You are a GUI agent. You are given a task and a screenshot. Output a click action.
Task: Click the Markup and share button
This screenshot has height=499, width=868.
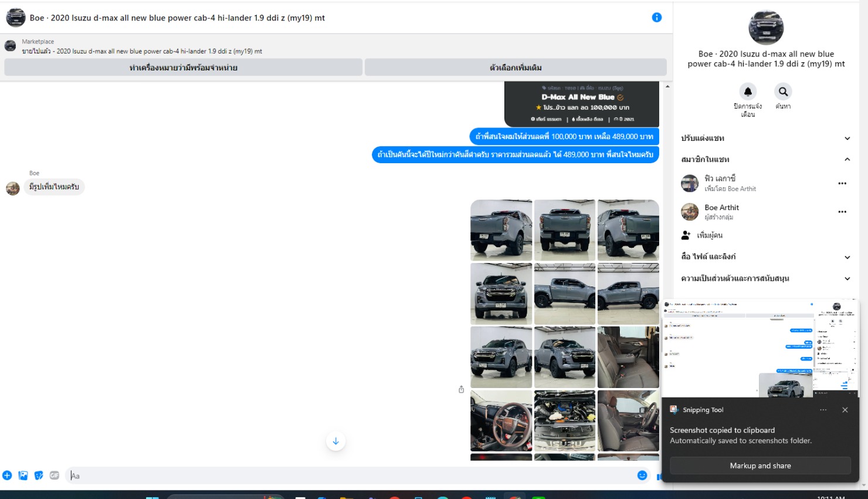pyautogui.click(x=760, y=466)
